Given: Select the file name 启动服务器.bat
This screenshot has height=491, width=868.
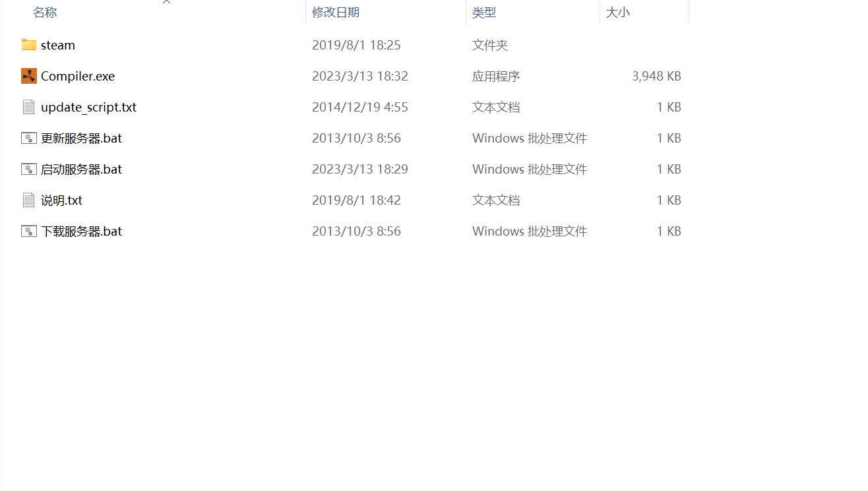Looking at the screenshot, I should (x=82, y=169).
